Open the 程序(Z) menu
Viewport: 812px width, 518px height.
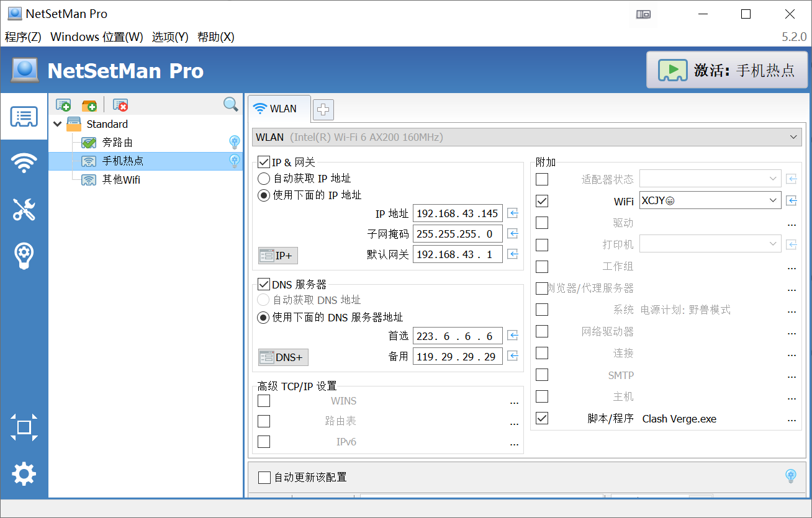[x=23, y=37]
